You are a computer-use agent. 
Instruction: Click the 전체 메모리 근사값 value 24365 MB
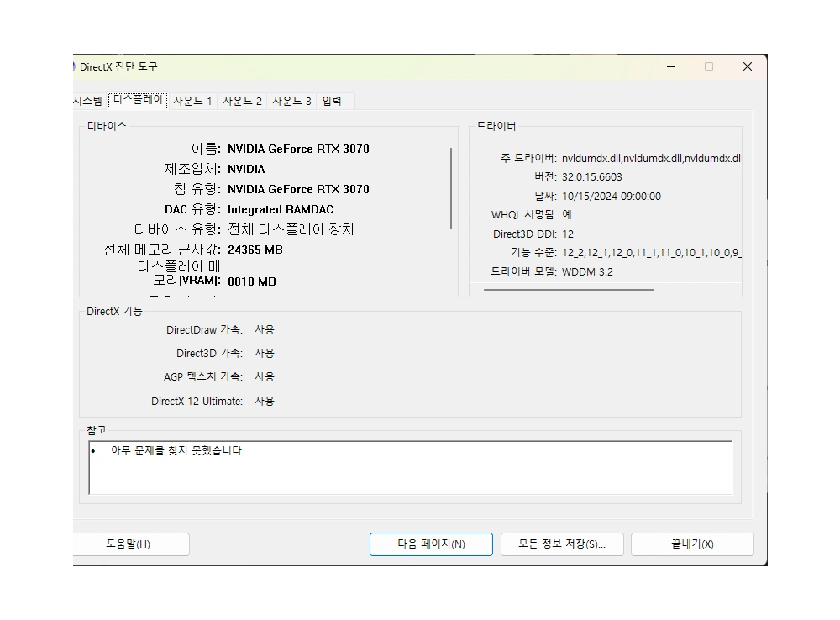255,250
